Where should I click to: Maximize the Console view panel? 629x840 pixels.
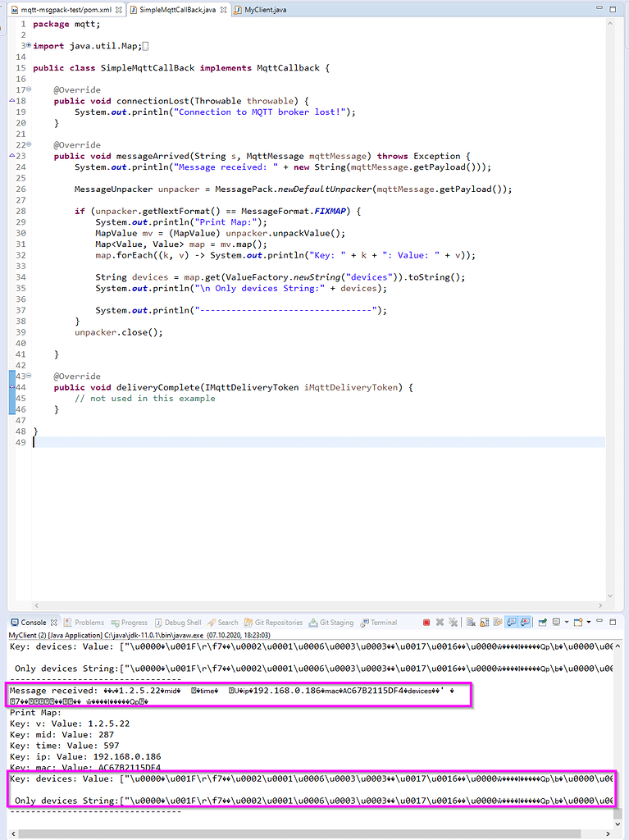pyautogui.click(x=613, y=622)
